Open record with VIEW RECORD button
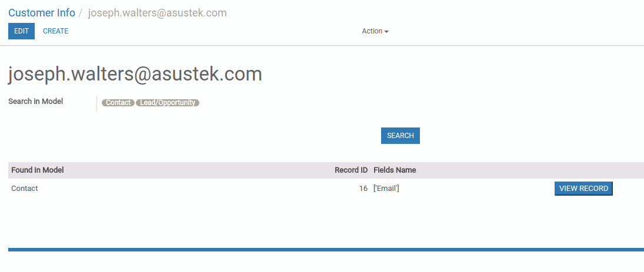644x272 pixels. 583,189
